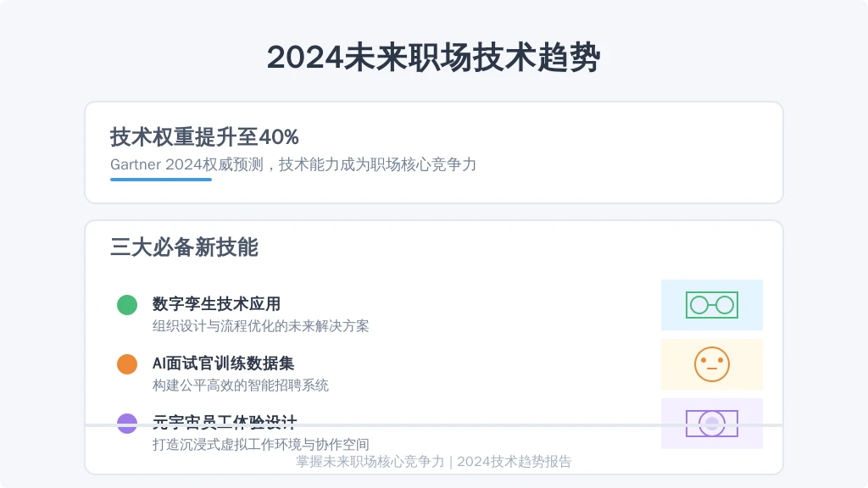Click the lavender thumbnail tile
This screenshot has height=488, width=868.
pyautogui.click(x=712, y=424)
